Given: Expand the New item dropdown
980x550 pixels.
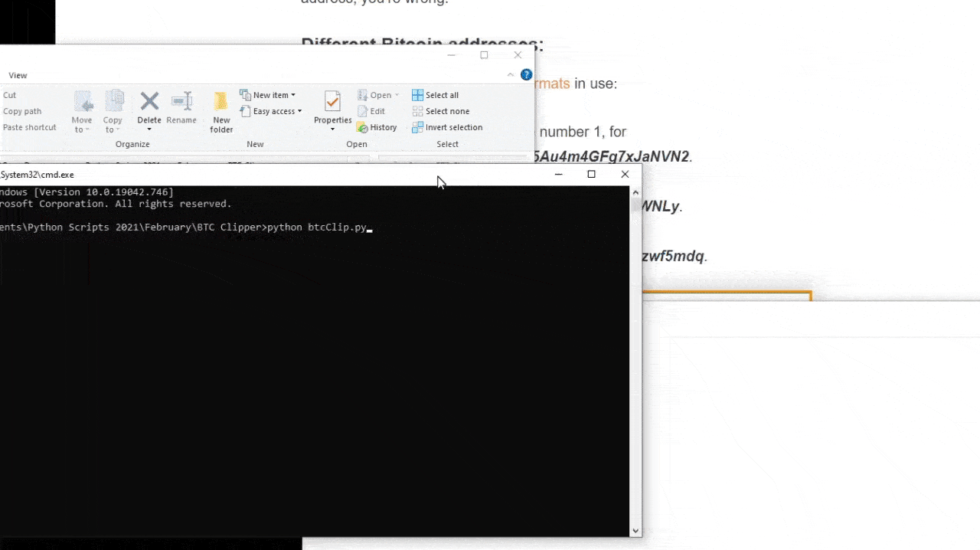Looking at the screenshot, I should [x=267, y=95].
